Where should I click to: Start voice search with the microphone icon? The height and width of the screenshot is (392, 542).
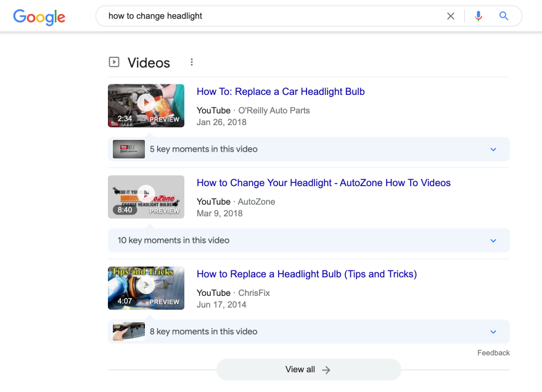point(478,16)
